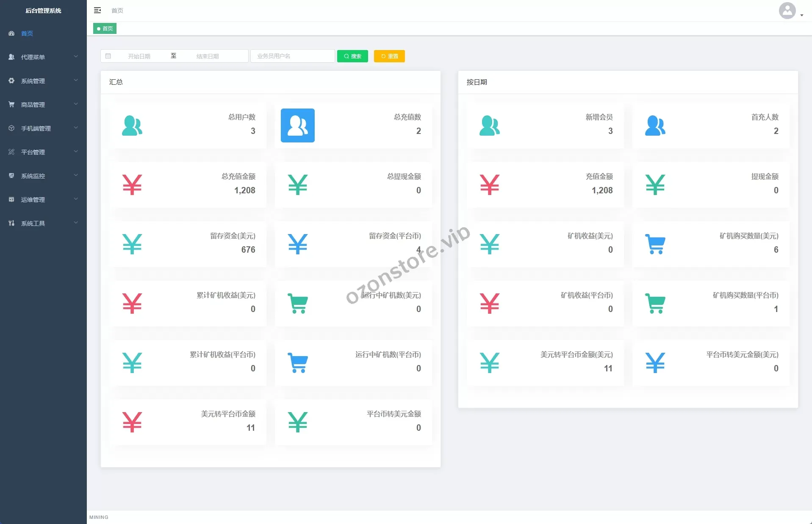The image size is (812, 524).
Task: Open the 系统监控 sidebar menu
Action: (43, 176)
